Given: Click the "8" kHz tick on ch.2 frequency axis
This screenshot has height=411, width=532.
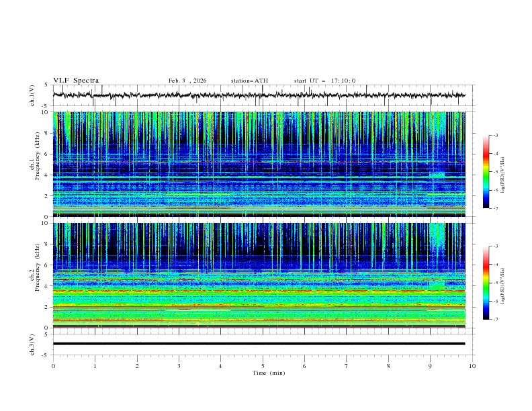Looking at the screenshot, I should (47, 244).
